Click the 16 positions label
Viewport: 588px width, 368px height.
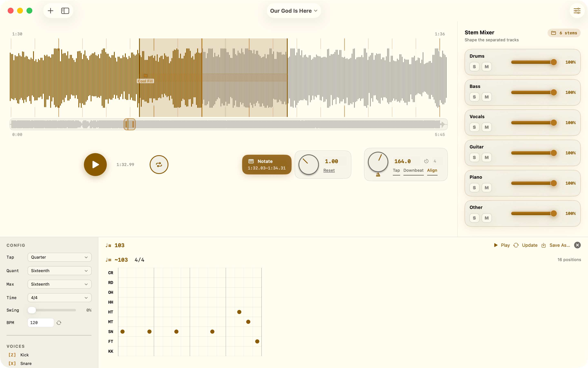coord(569,260)
